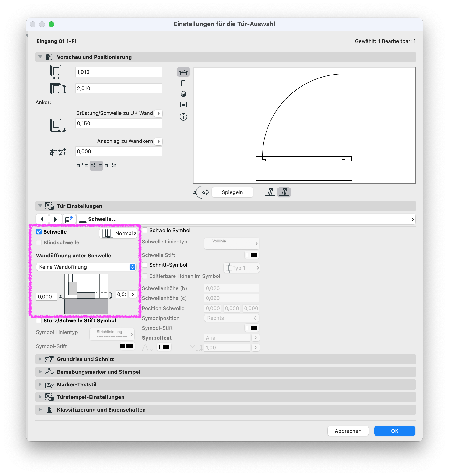Click arrow next to Arial font field
This screenshot has width=449, height=476.
(x=256, y=338)
